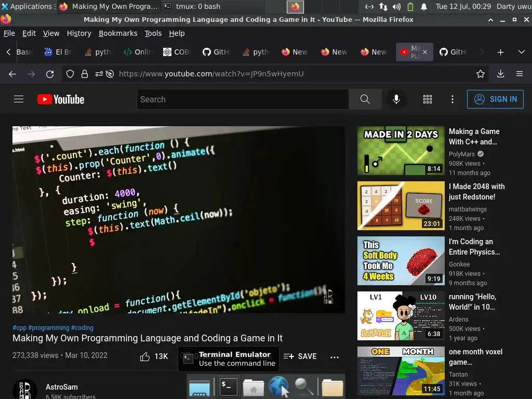Check battery indicator in system tray
Image resolution: width=532 pixels, height=399 pixels.
tap(410, 6)
